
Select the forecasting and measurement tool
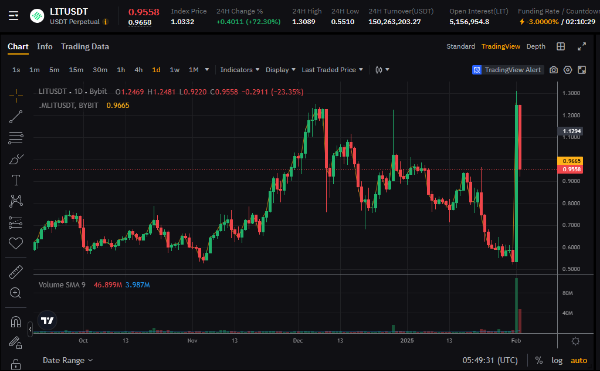pos(16,222)
